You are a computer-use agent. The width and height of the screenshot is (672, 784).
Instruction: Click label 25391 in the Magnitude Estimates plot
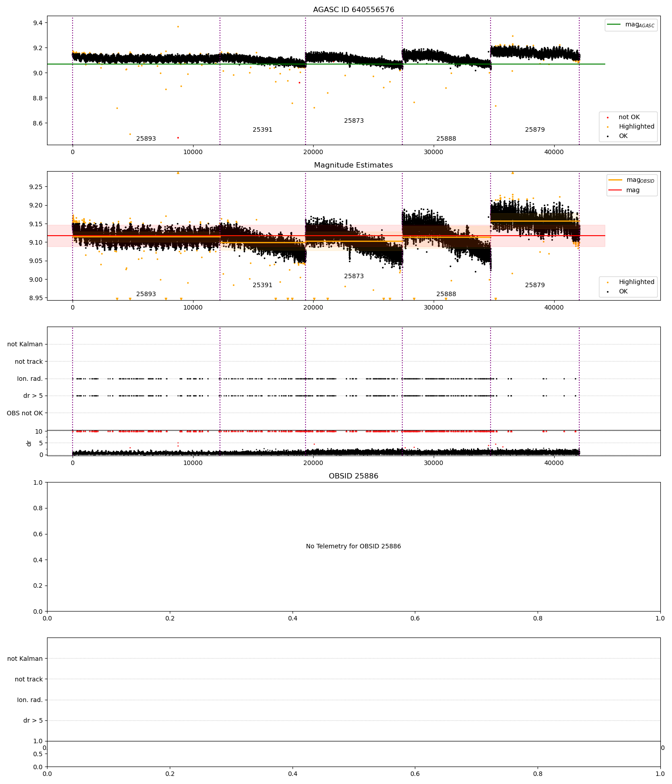coord(263,285)
